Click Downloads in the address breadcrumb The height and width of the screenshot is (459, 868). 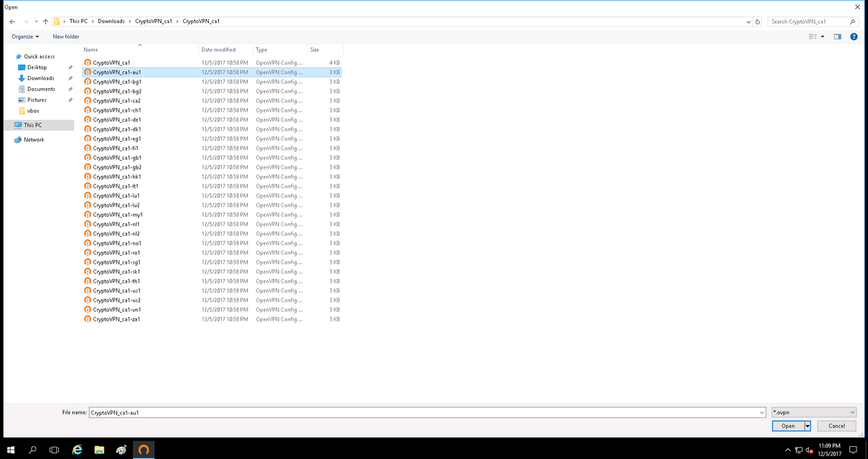(111, 22)
